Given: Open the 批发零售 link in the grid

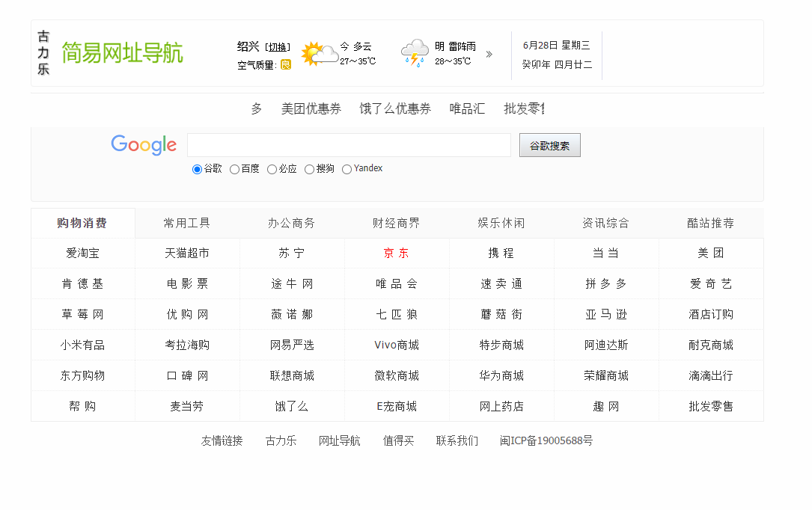Looking at the screenshot, I should pos(710,406).
